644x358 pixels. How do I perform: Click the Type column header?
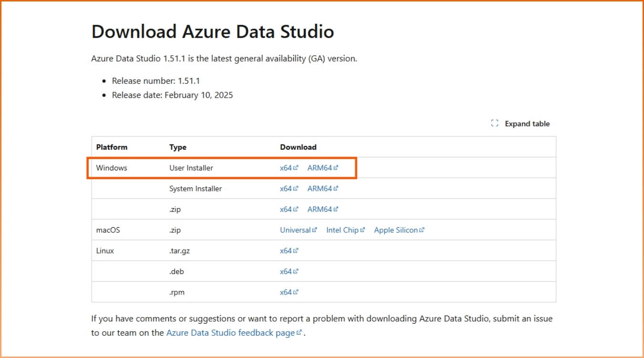click(178, 147)
